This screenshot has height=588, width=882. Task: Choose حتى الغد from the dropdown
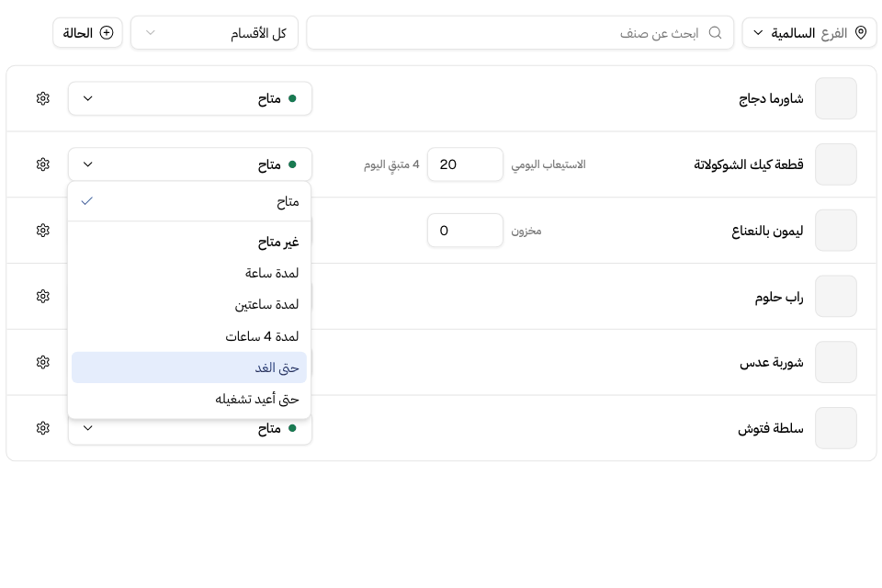tap(189, 367)
